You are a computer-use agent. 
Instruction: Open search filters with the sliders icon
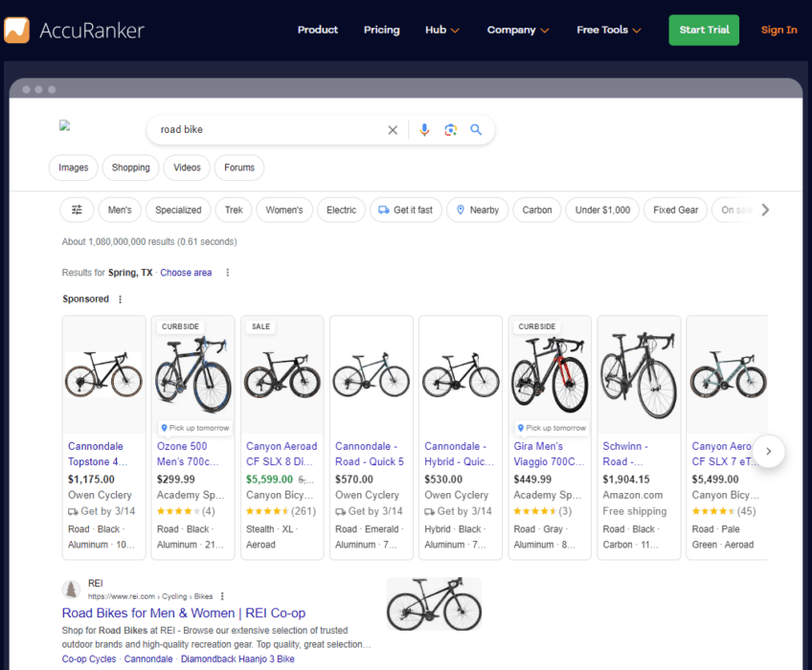pyautogui.click(x=77, y=210)
